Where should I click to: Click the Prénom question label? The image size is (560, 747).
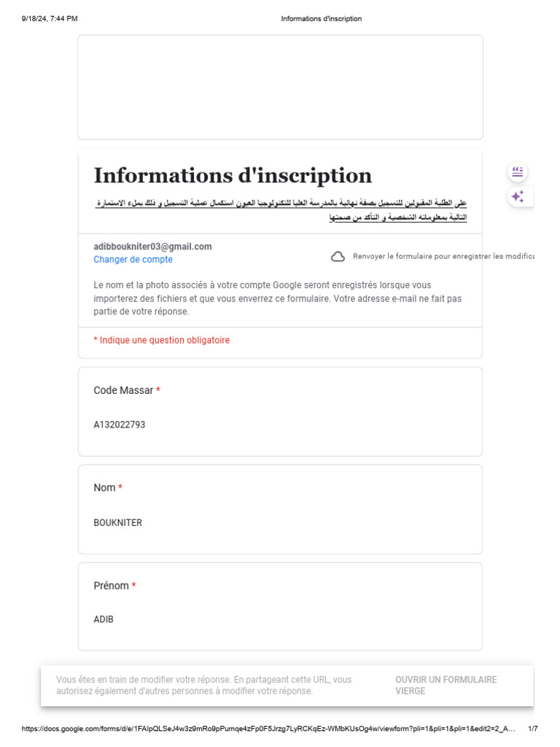coord(111,586)
